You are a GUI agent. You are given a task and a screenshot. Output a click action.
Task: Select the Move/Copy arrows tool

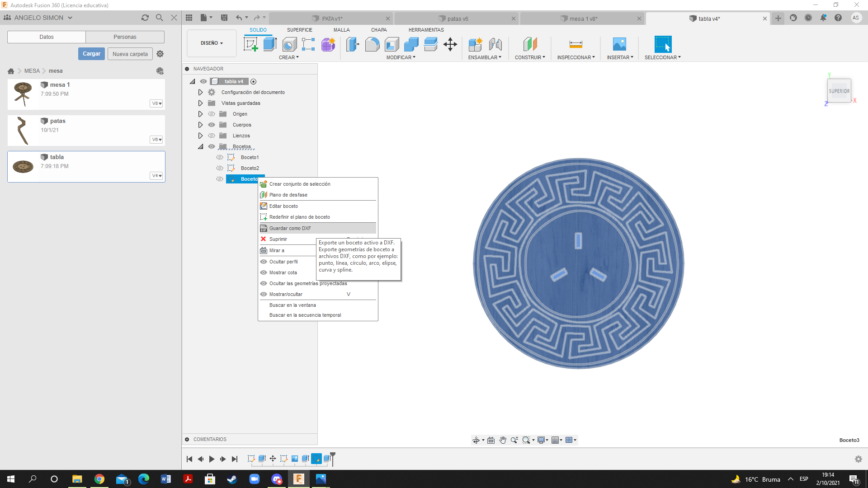click(450, 44)
